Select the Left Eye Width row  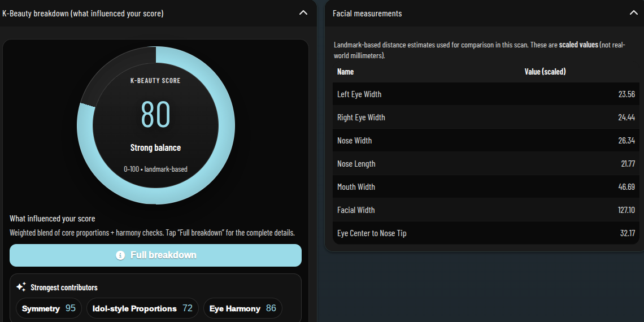click(486, 94)
